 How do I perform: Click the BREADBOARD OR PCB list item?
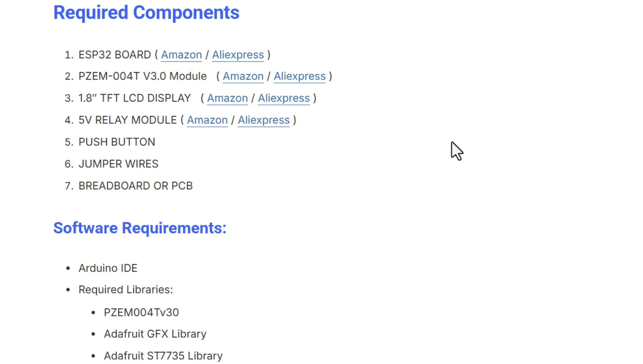coord(136,186)
